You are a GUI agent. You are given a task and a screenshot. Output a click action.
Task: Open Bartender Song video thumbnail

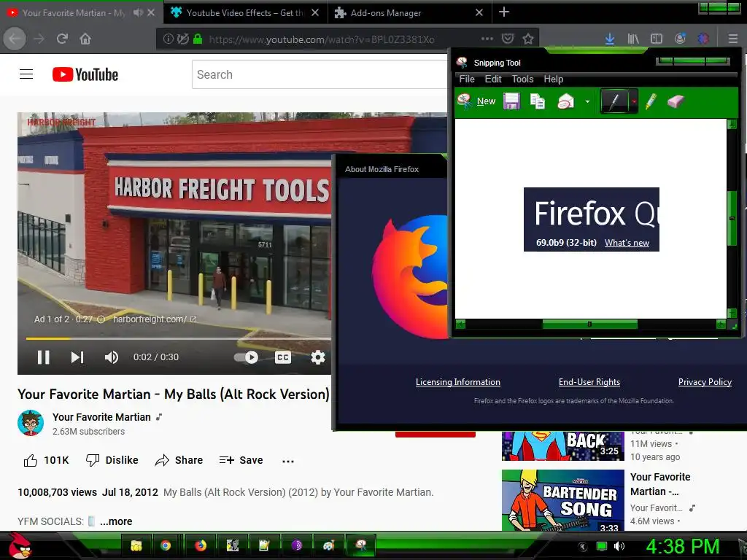[x=562, y=500]
